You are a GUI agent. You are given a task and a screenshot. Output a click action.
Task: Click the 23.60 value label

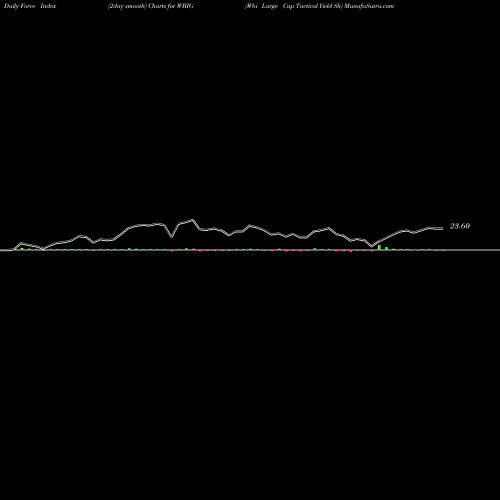(x=460, y=226)
